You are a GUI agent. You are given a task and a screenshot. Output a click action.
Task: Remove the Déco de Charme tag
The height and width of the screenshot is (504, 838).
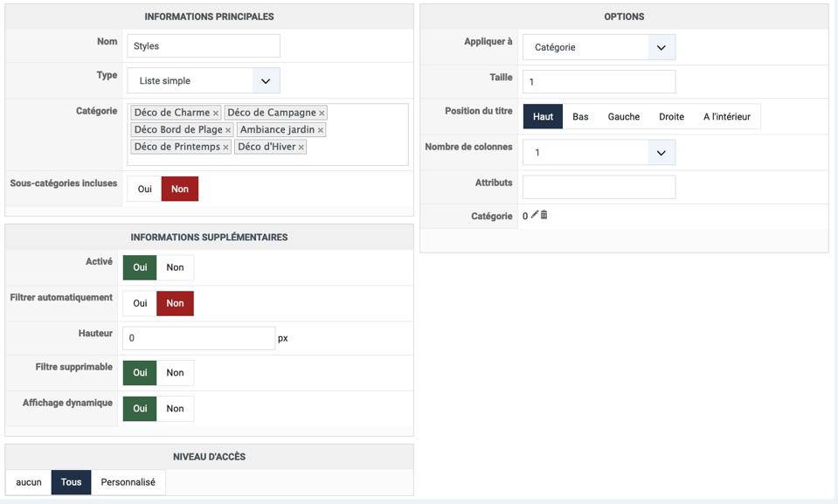[216, 114]
